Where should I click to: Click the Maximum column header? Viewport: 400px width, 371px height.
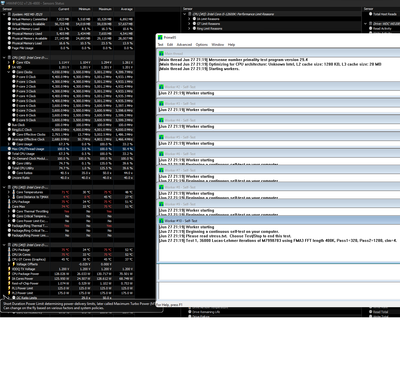tap(105, 9)
